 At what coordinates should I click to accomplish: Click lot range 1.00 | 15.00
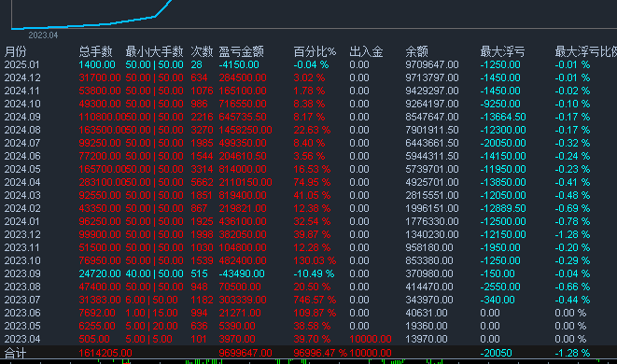tap(152, 313)
